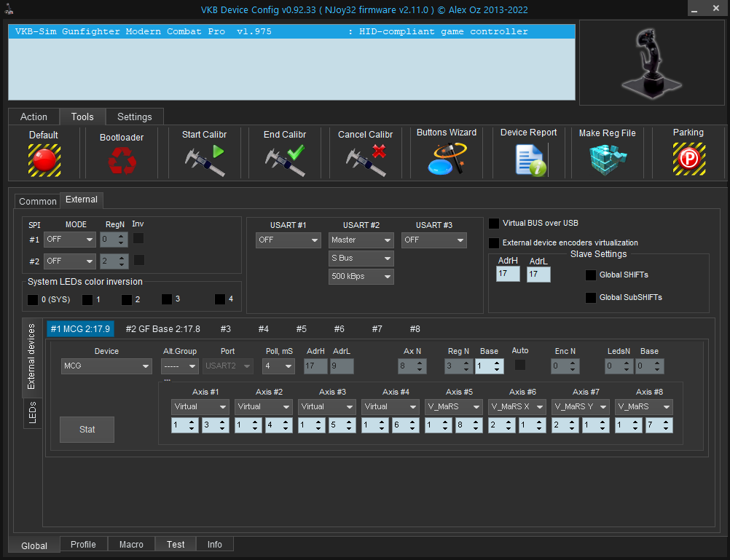The width and height of the screenshot is (730, 560).
Task: Check External device encoders virtualization
Action: pos(495,243)
